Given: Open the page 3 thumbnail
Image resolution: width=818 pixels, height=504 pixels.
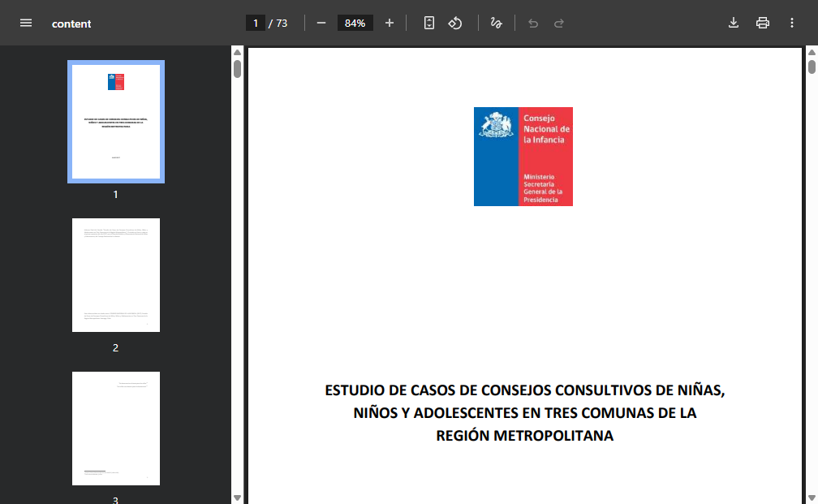Looking at the screenshot, I should tap(116, 429).
